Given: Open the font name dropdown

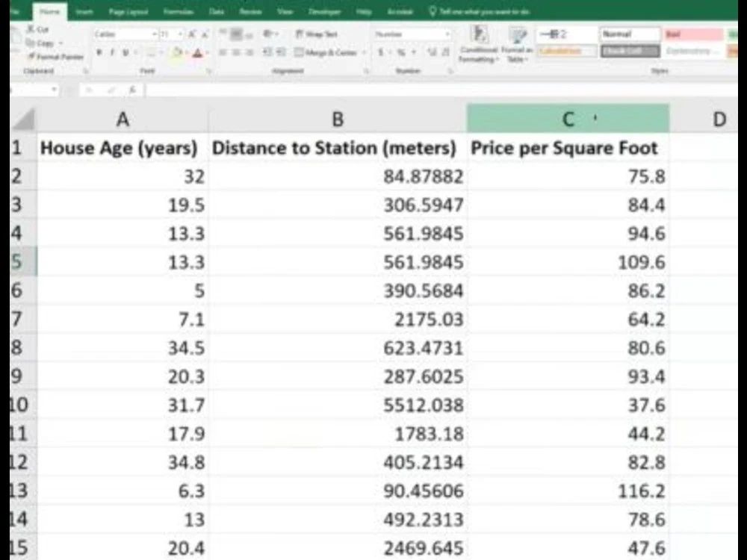Looking at the screenshot, I should 155,34.
